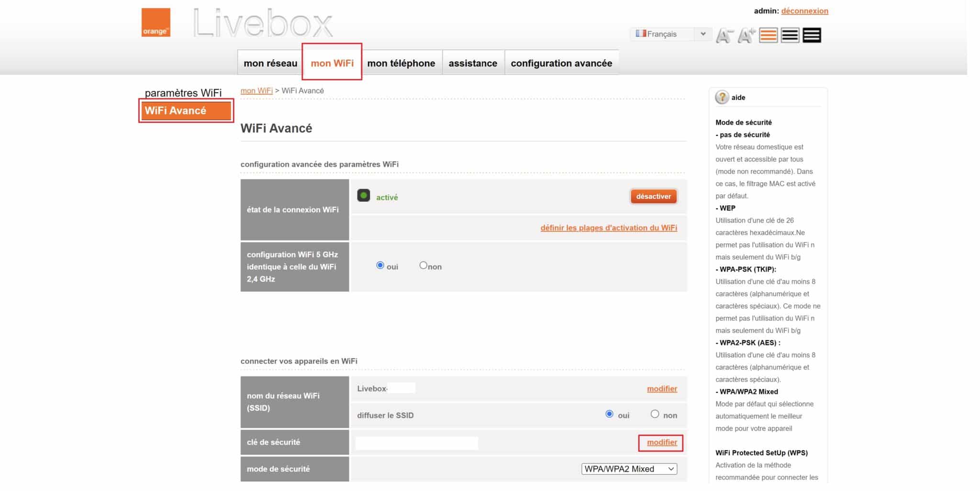Click the état de la connexion WiFi label

point(293,209)
